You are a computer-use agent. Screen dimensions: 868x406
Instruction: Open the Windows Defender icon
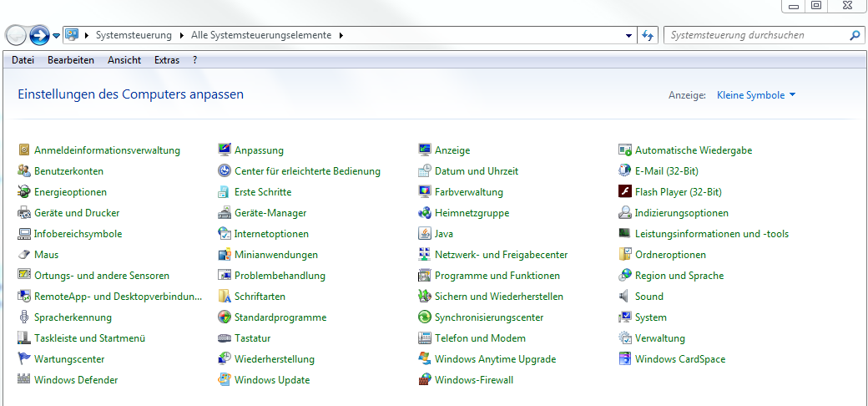click(24, 380)
